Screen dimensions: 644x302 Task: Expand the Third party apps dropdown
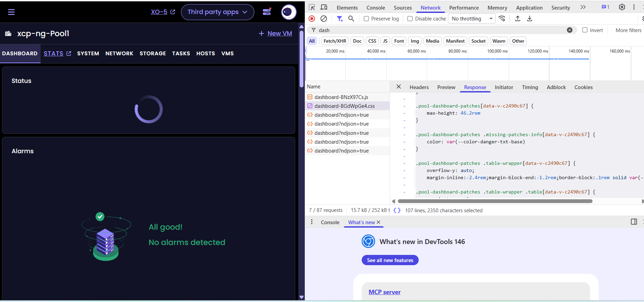[x=218, y=12]
